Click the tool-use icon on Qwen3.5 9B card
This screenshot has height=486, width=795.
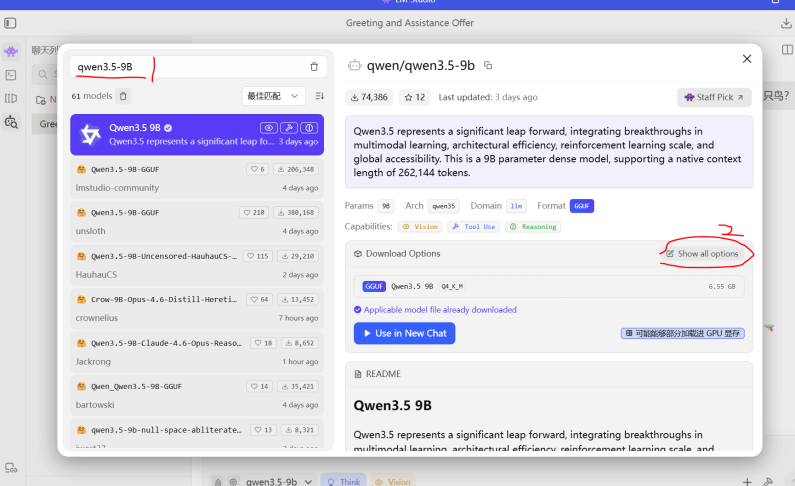click(288, 128)
